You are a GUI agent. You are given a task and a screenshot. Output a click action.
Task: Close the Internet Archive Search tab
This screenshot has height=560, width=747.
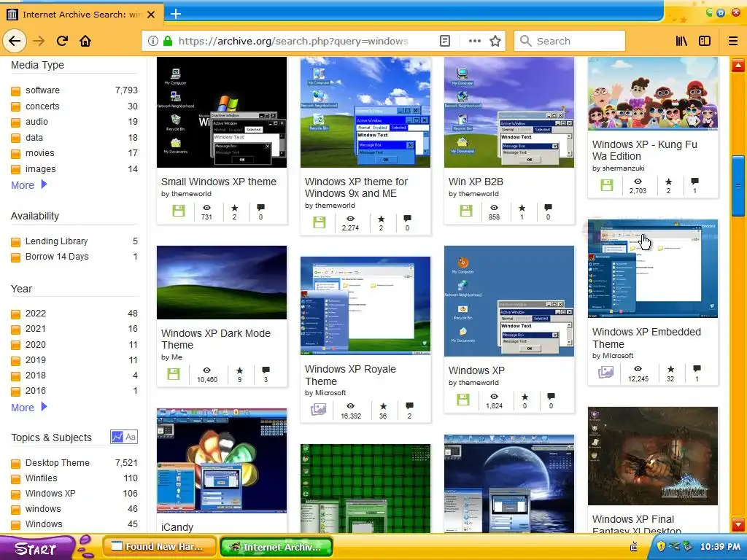[x=151, y=15]
